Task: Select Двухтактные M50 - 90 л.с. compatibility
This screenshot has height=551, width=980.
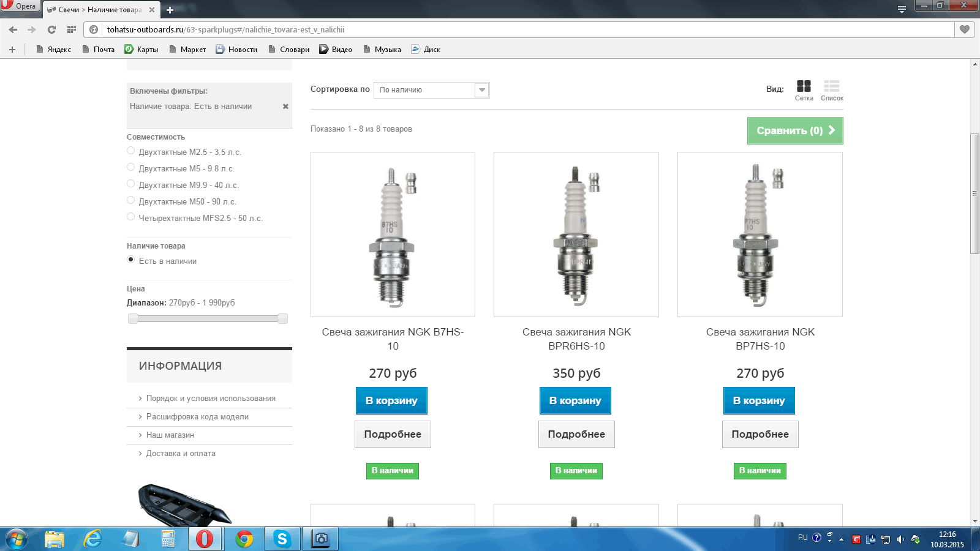Action: [x=130, y=200]
